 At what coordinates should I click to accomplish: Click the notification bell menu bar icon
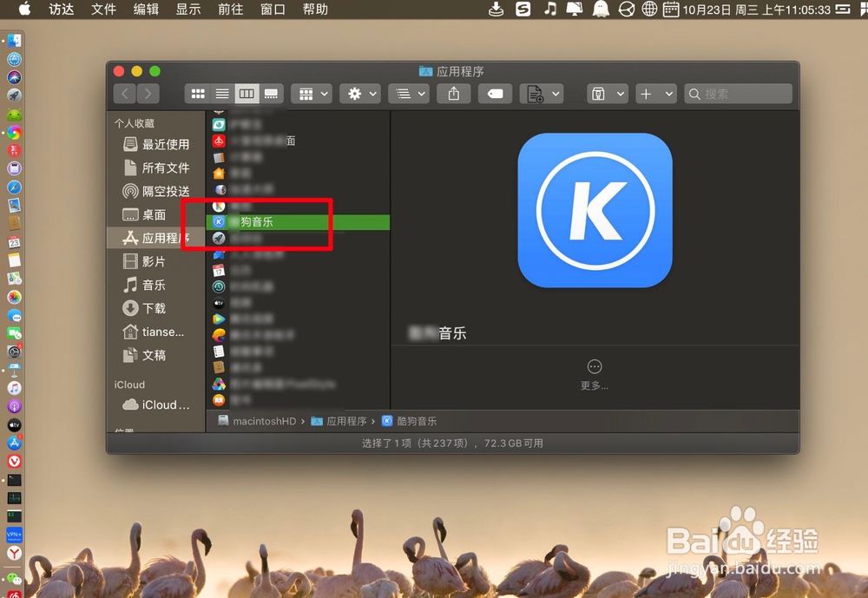[x=601, y=9]
